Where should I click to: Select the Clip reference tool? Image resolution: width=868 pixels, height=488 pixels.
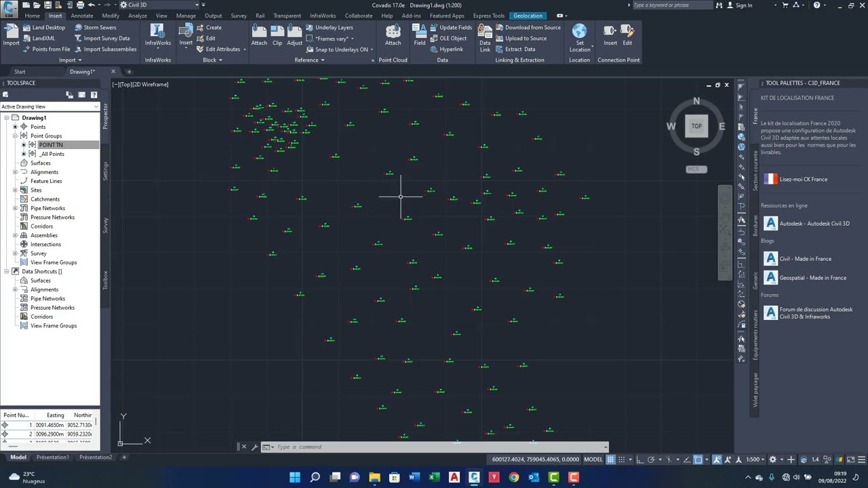coord(277,35)
